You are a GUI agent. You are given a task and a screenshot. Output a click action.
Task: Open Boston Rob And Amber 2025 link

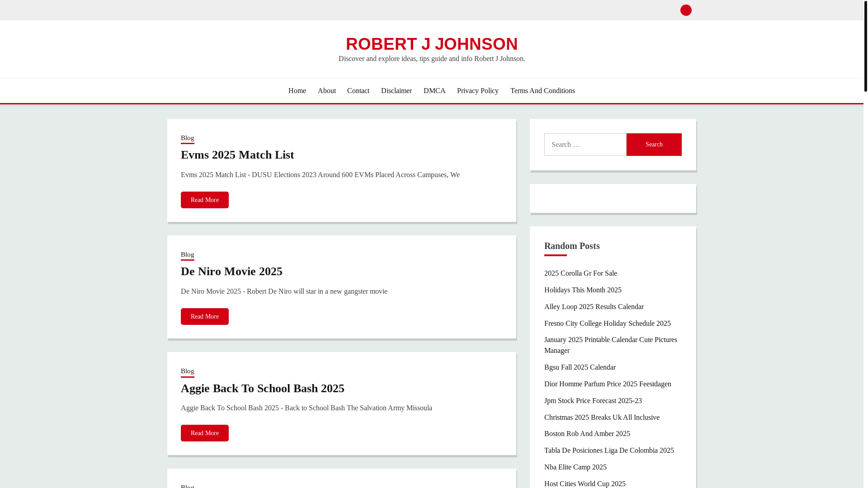pos(587,434)
